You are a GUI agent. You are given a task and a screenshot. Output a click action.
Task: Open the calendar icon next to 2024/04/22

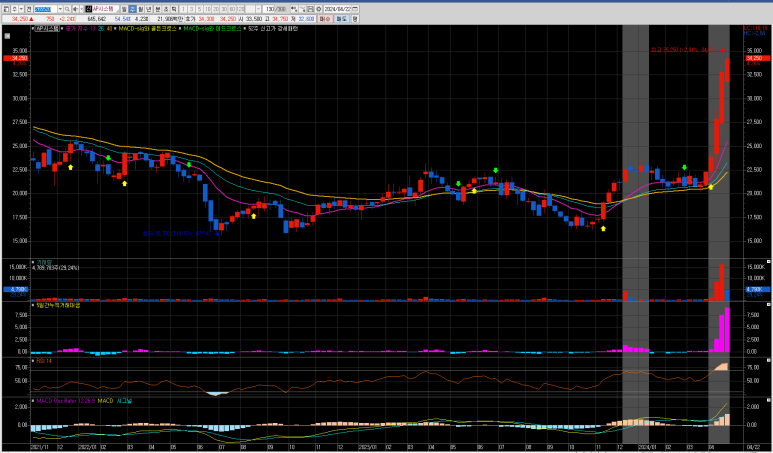pyautogui.click(x=355, y=9)
